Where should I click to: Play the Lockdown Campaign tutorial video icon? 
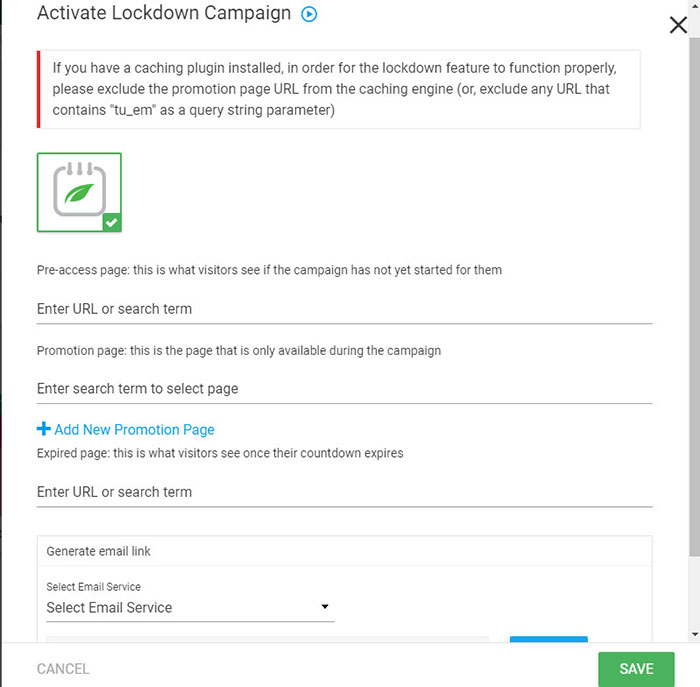(309, 15)
